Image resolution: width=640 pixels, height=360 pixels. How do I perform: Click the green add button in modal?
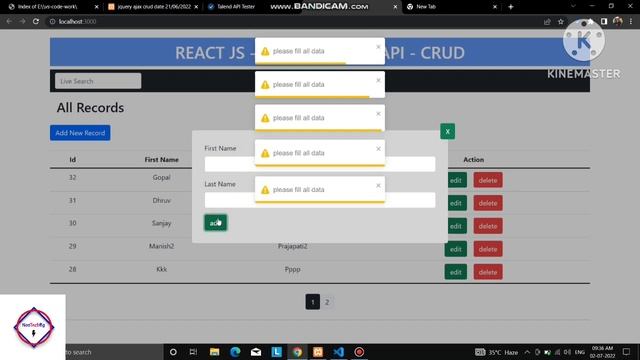point(216,222)
